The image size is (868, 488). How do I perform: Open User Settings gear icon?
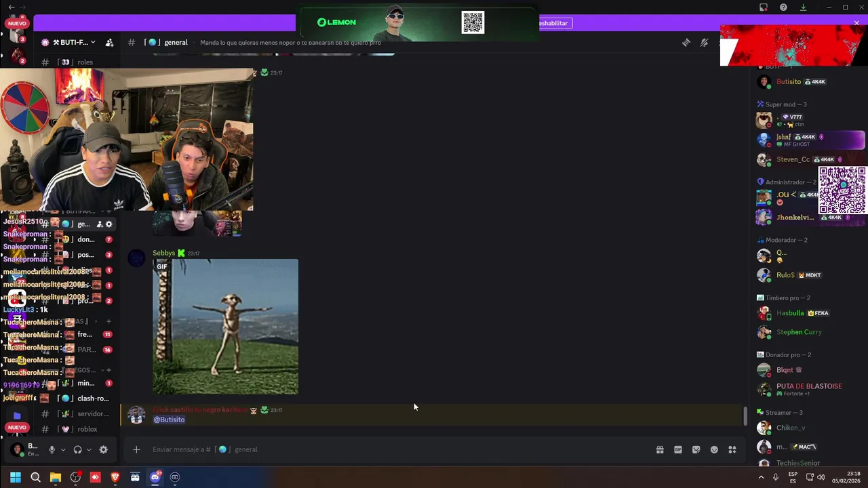(x=103, y=449)
